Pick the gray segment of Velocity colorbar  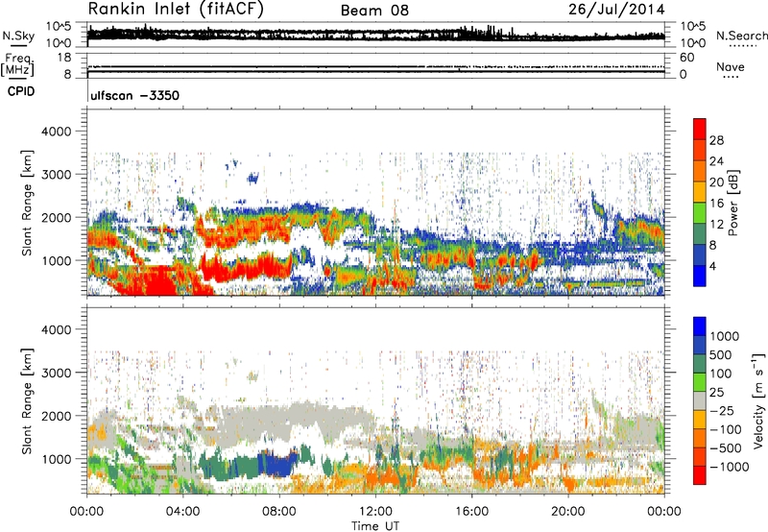700,400
